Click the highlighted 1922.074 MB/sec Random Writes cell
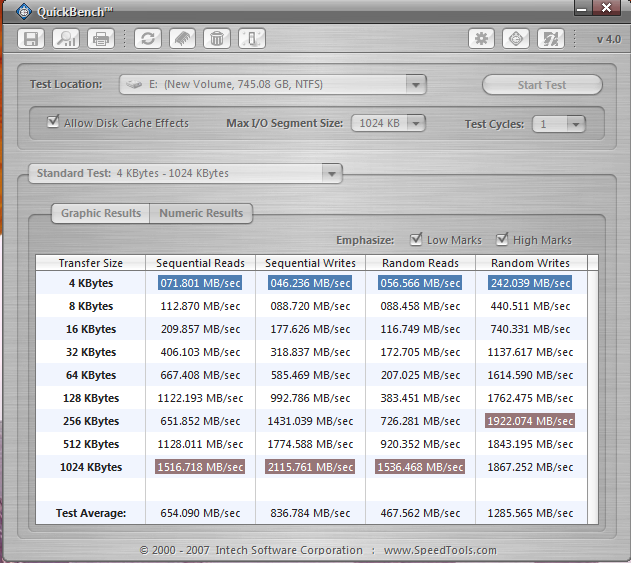 coord(530,421)
